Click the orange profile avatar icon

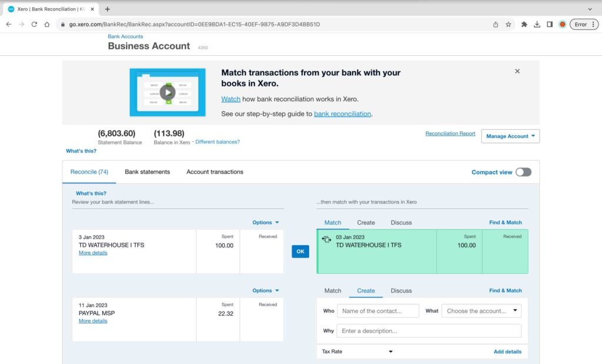[x=563, y=25]
